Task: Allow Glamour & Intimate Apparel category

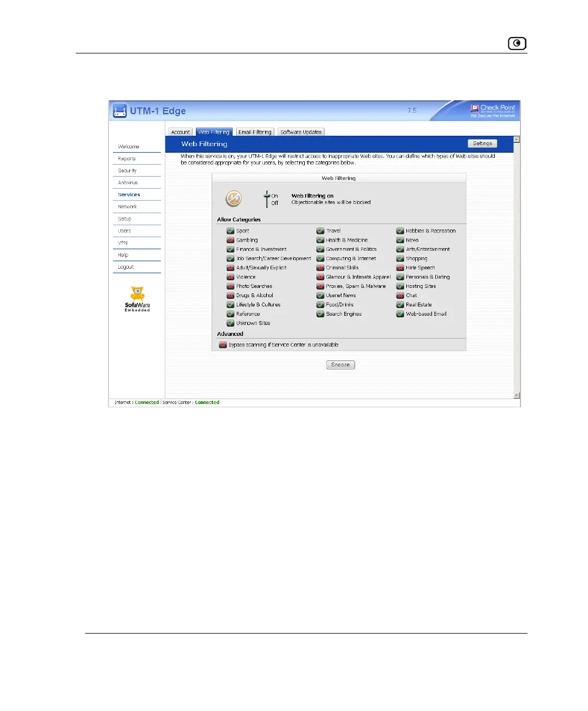Action: (x=320, y=277)
